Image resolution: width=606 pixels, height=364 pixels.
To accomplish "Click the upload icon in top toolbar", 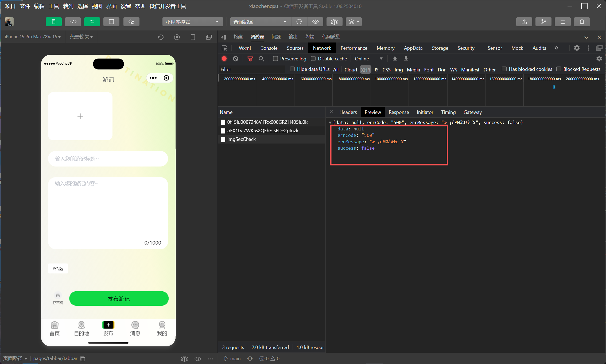I will pos(524,22).
